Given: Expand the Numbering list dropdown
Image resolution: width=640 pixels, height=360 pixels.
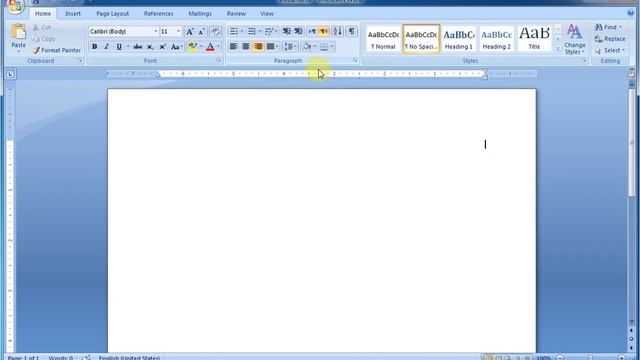Looking at the screenshot, I should tap(260, 31).
